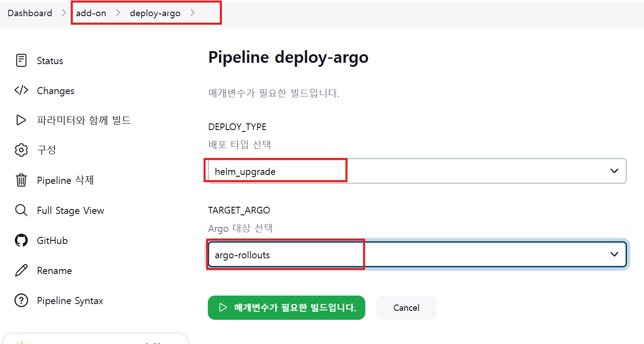Open the Changes link
This screenshot has height=344, width=644.
point(56,91)
